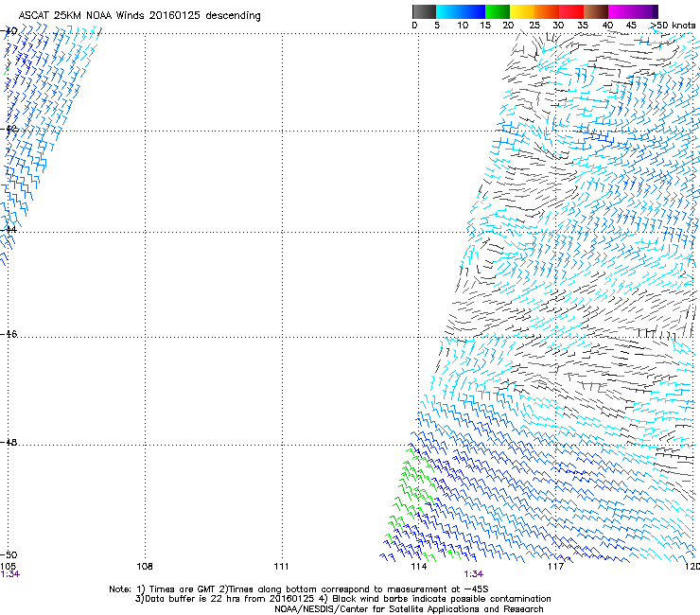The image size is (700, 615).
Task: Click the orange 25-30 knots legend color
Action: click(x=546, y=11)
